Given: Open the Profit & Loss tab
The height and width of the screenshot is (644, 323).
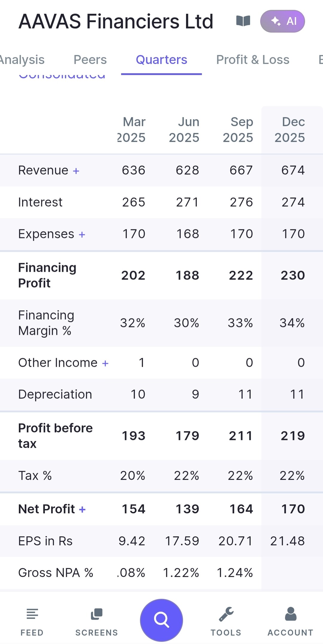Looking at the screenshot, I should (253, 60).
